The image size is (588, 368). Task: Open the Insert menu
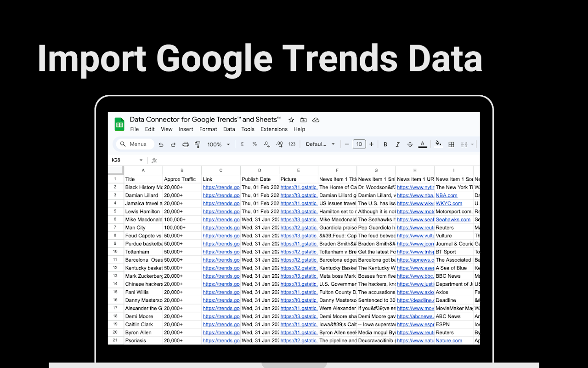click(x=186, y=129)
